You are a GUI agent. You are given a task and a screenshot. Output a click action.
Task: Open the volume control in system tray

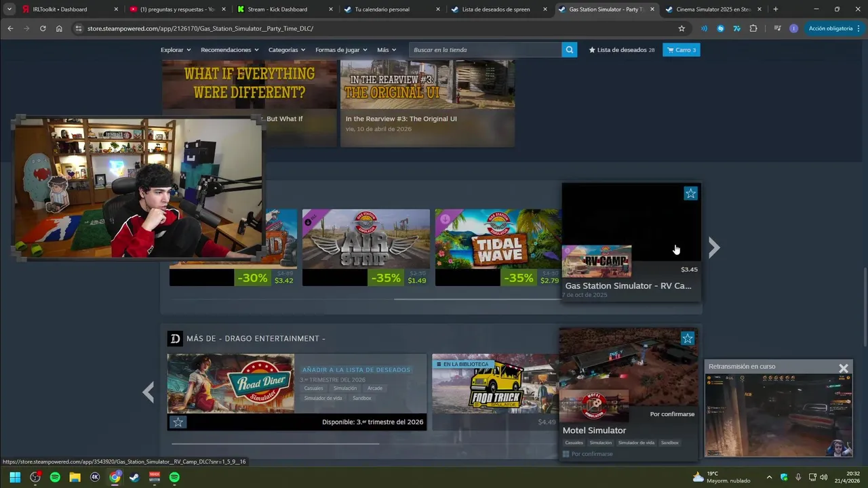coord(823,477)
